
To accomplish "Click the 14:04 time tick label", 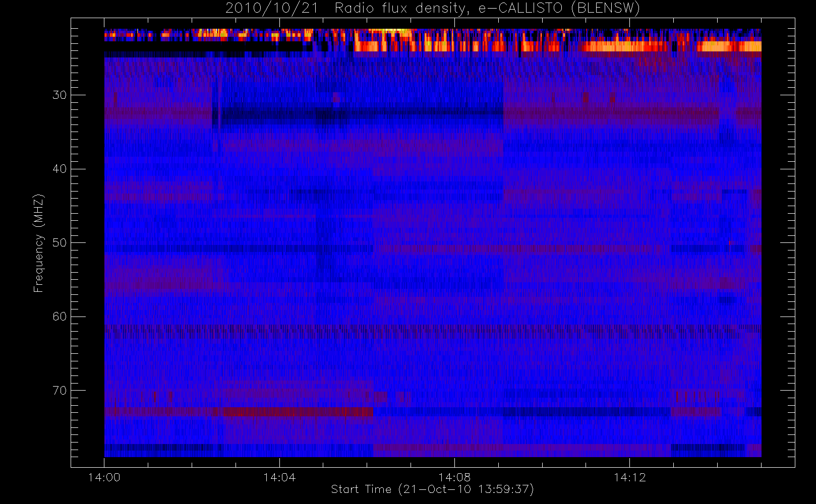I will click(x=279, y=477).
